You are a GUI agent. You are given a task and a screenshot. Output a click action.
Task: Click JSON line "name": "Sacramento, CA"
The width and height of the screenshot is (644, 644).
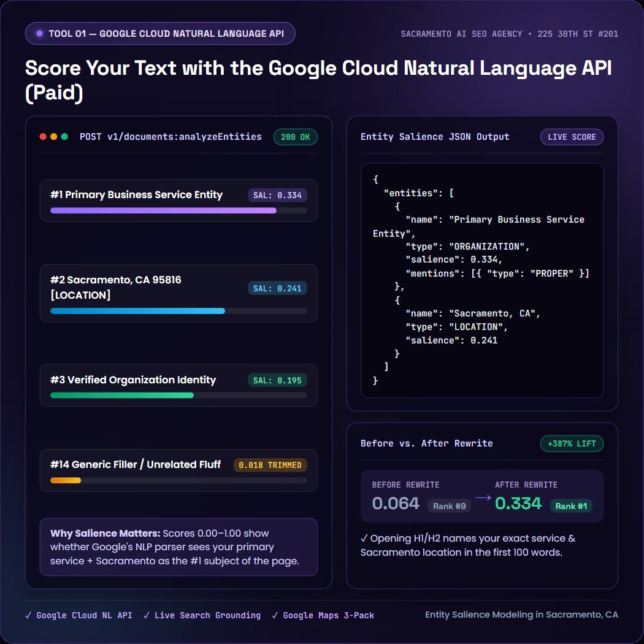[x=473, y=313]
